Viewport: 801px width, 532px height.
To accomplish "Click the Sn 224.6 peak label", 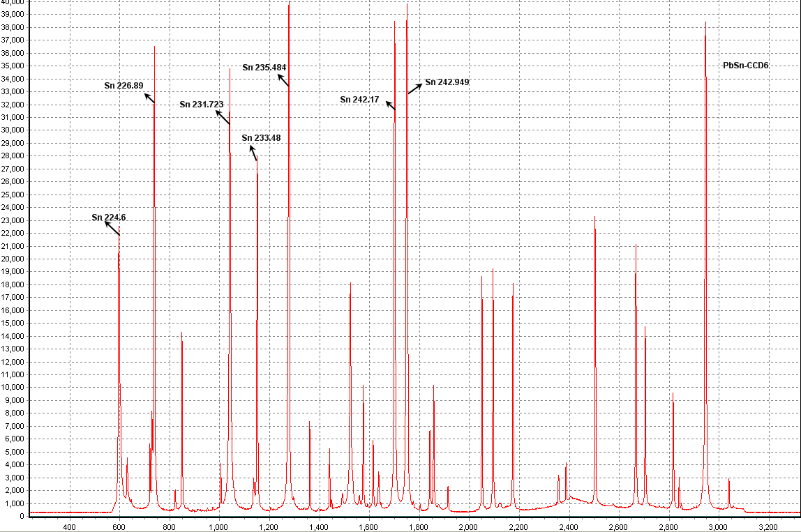I will click(109, 218).
